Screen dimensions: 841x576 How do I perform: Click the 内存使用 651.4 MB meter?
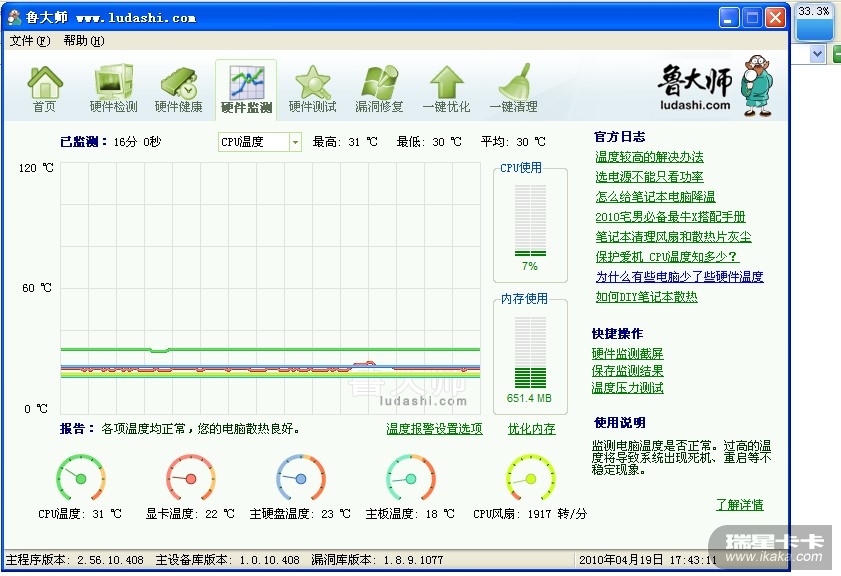tap(530, 357)
